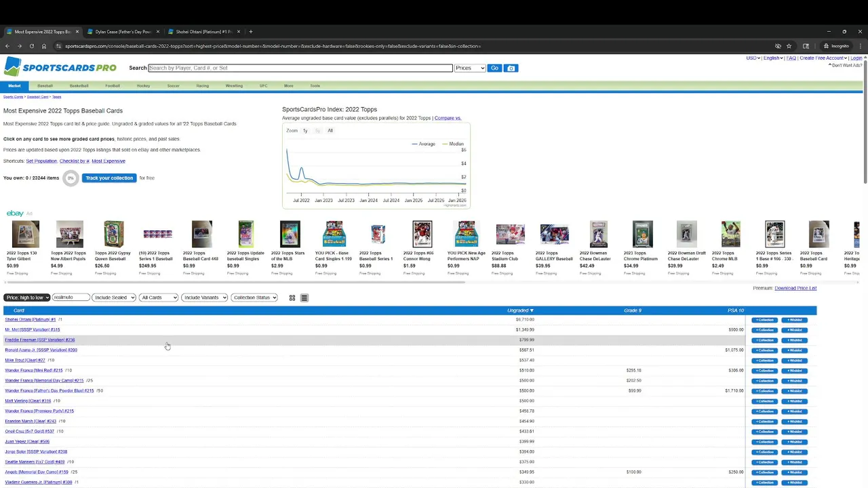Click the SportsCardsPro logo
Viewport: 868px width, 488px height.
60,67
